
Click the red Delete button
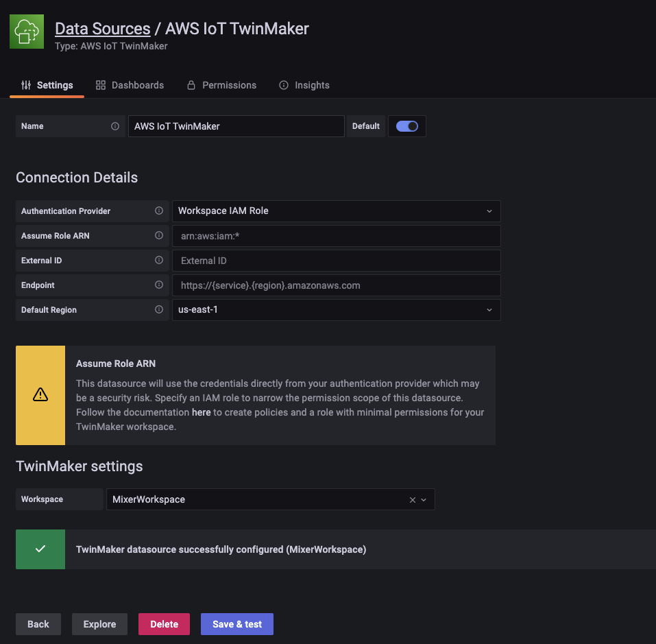[x=164, y=624]
